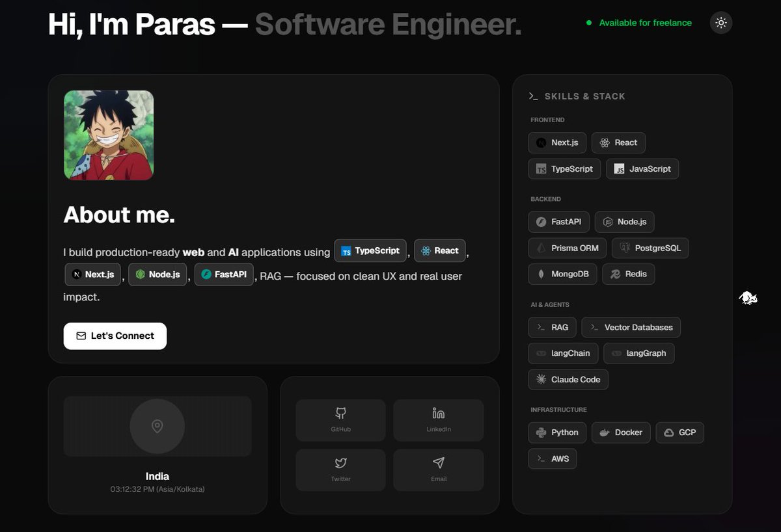Click the INFRASTRUCTURE section label

(x=558, y=410)
